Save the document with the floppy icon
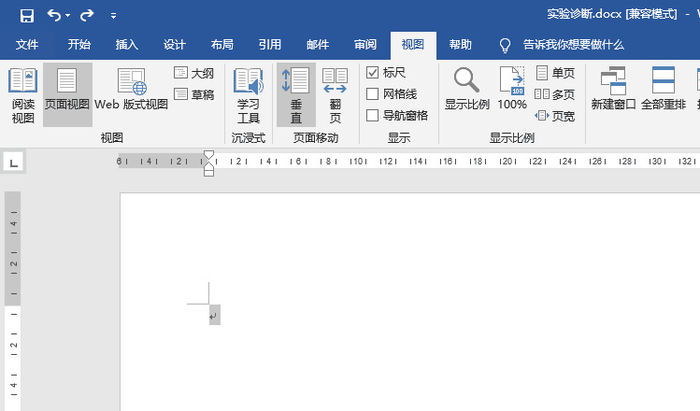 coord(27,16)
